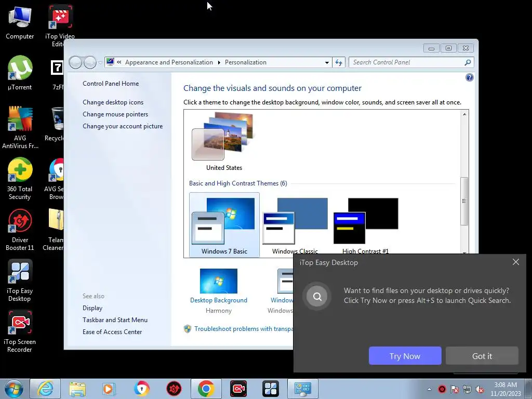This screenshot has width=532, height=399.
Task: Click the refresh button beside address bar
Action: [339, 62]
